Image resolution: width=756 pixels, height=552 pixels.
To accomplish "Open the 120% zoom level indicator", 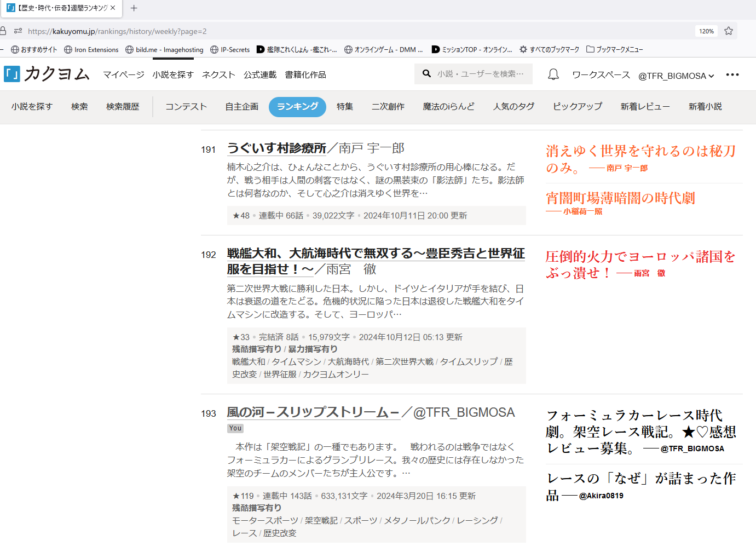I will click(706, 31).
